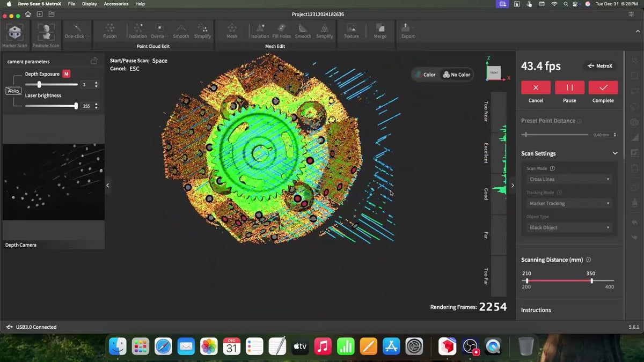The height and width of the screenshot is (362, 644).
Task: Click the Depth Exposure slider handle
Action: [39, 85]
